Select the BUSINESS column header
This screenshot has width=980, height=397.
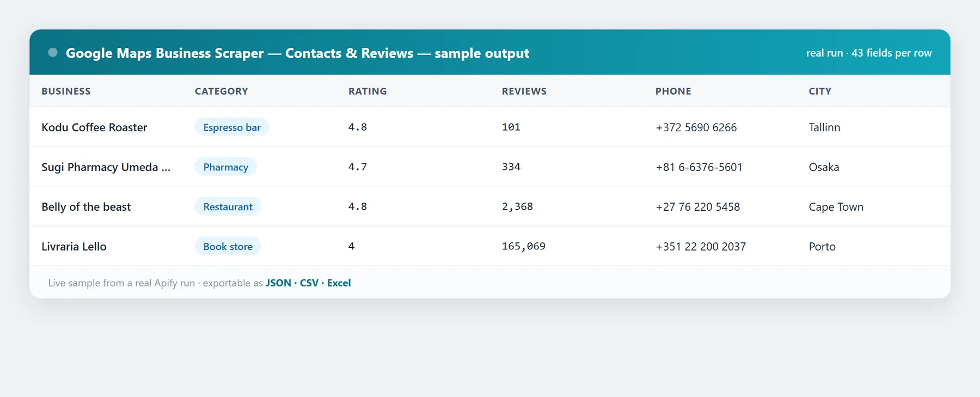click(x=66, y=91)
